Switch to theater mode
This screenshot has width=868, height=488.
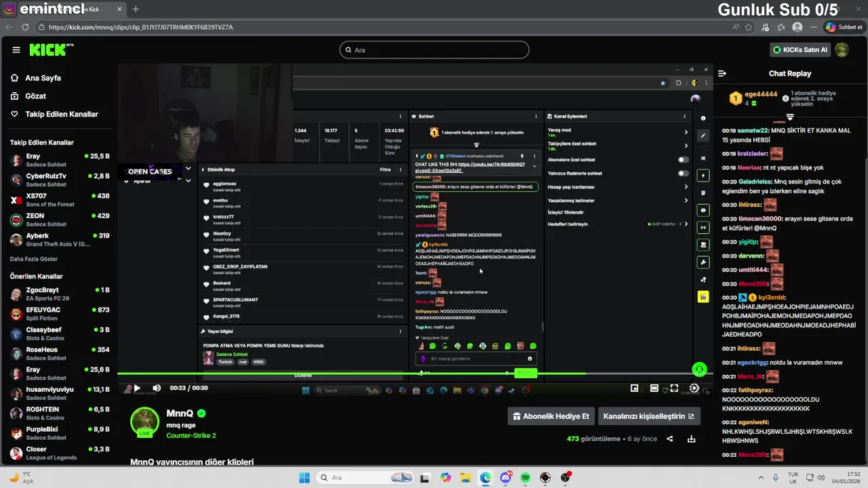pos(654,388)
